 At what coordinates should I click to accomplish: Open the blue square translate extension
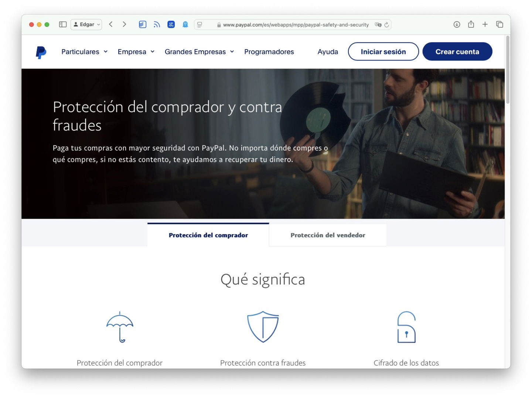coord(171,24)
